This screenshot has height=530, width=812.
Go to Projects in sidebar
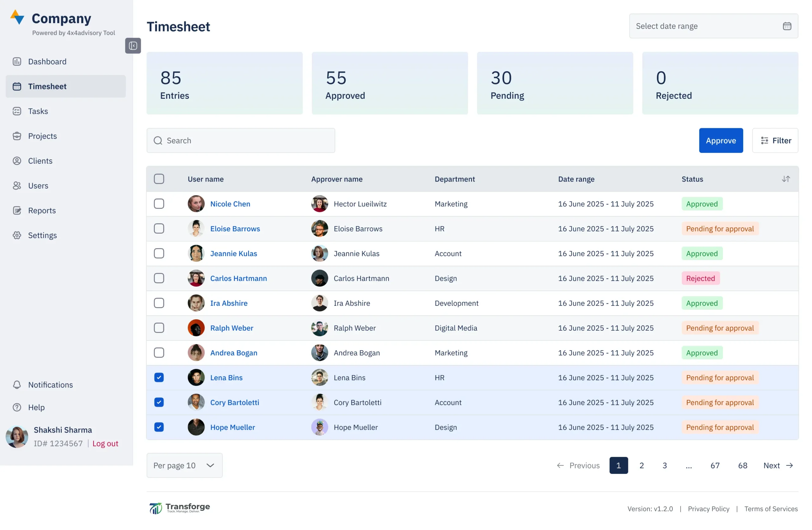(43, 136)
